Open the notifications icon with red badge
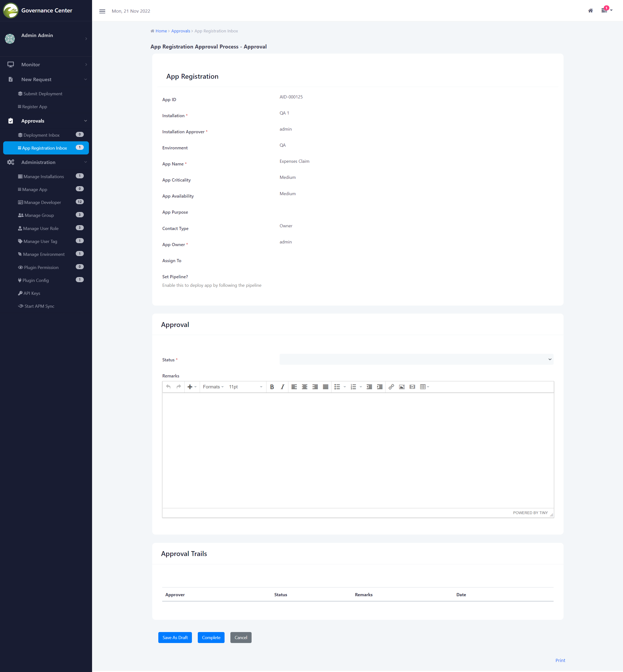This screenshot has height=672, width=623. coord(604,10)
